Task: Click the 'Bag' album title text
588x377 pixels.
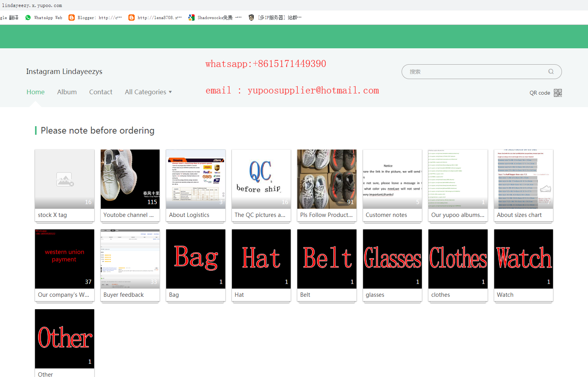Action: pos(174,295)
